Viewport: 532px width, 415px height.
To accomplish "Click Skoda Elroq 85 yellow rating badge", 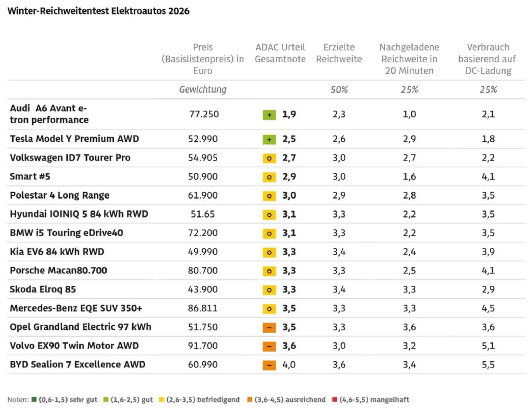I will point(269,290).
